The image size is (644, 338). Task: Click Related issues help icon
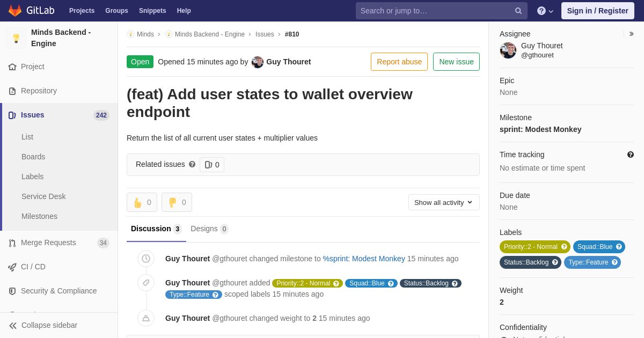coord(192,164)
